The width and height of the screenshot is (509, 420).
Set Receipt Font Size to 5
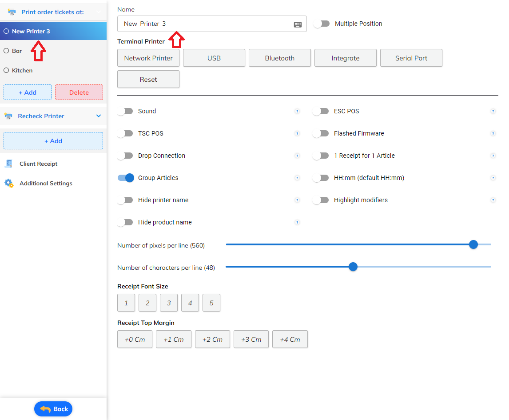pyautogui.click(x=211, y=303)
